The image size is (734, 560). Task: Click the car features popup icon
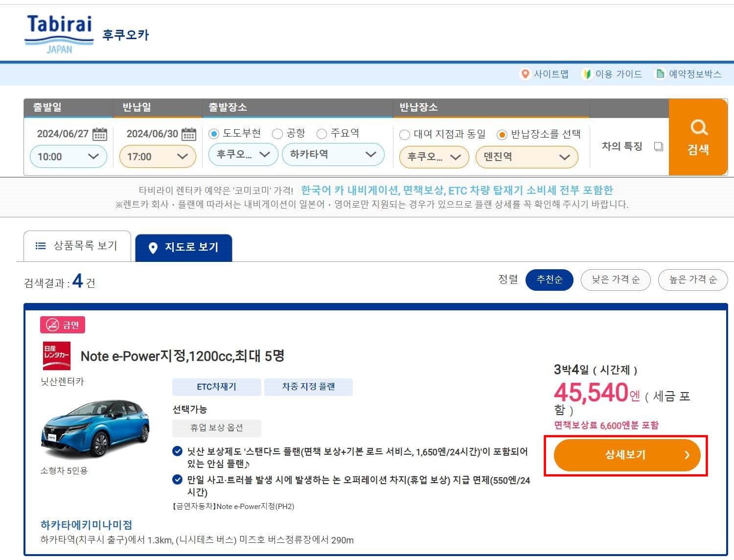click(x=659, y=146)
